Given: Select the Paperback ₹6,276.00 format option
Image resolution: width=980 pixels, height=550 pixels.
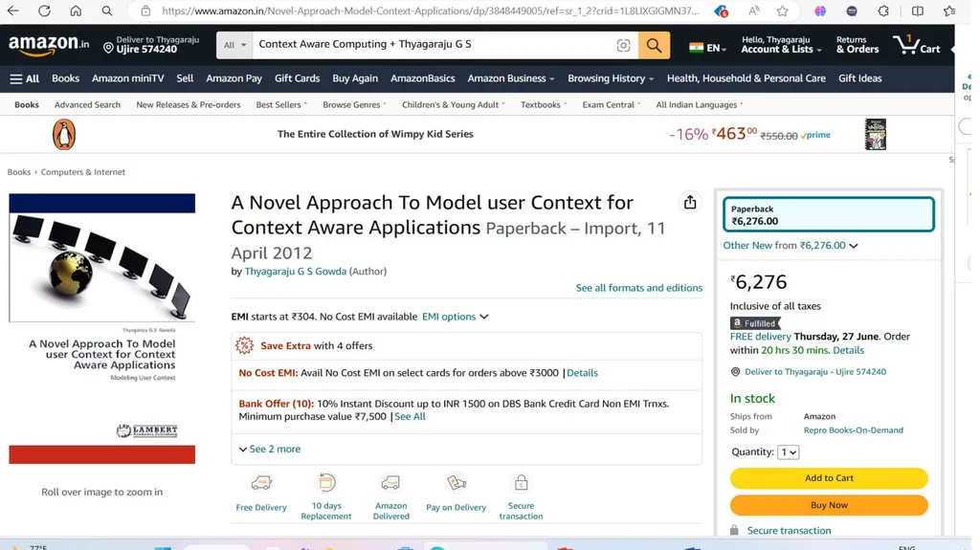Looking at the screenshot, I should tap(828, 214).
